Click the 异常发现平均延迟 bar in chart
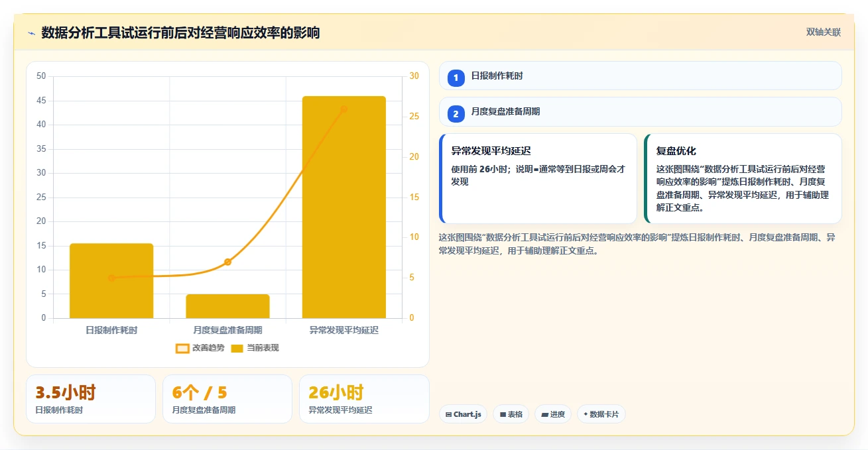868x450 pixels. coord(344,207)
